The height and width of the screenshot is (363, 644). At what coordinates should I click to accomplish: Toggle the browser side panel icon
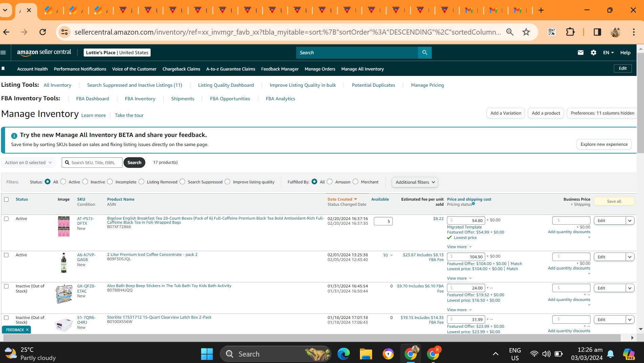(597, 32)
